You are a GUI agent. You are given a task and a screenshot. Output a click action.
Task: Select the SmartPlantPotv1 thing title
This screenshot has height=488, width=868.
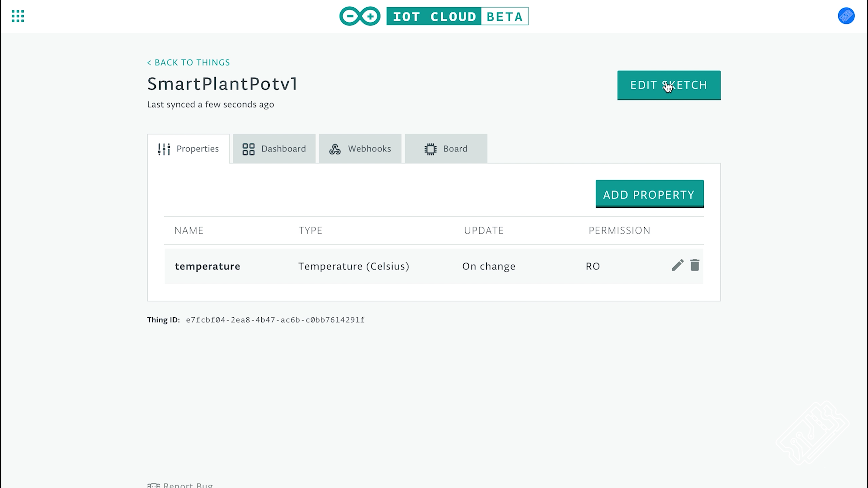pyautogui.click(x=222, y=84)
